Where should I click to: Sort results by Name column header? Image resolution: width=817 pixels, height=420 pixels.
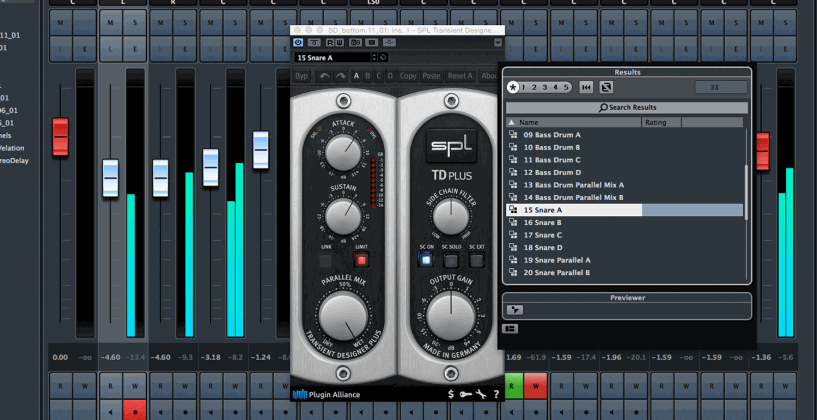pos(574,122)
